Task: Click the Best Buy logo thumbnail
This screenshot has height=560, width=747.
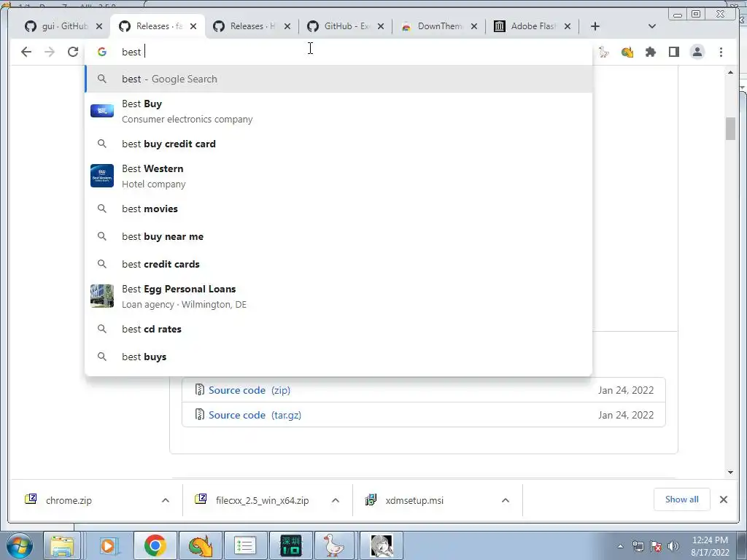Action: (x=102, y=111)
